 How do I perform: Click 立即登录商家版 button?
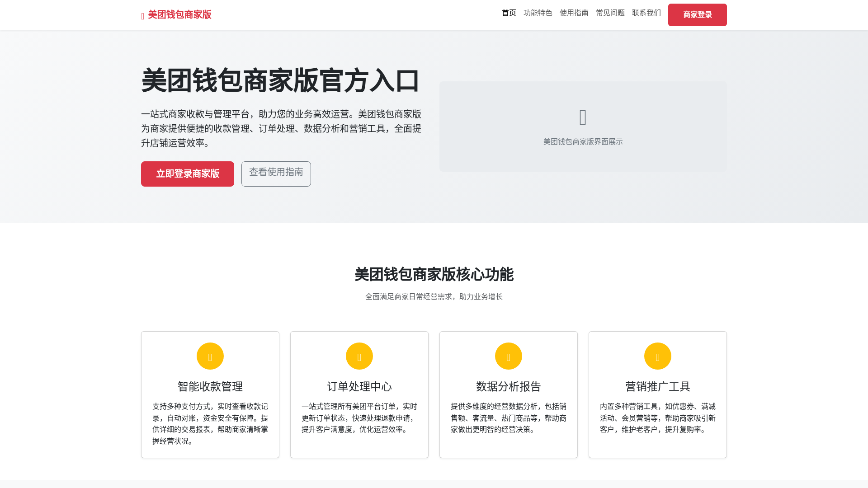[188, 174]
